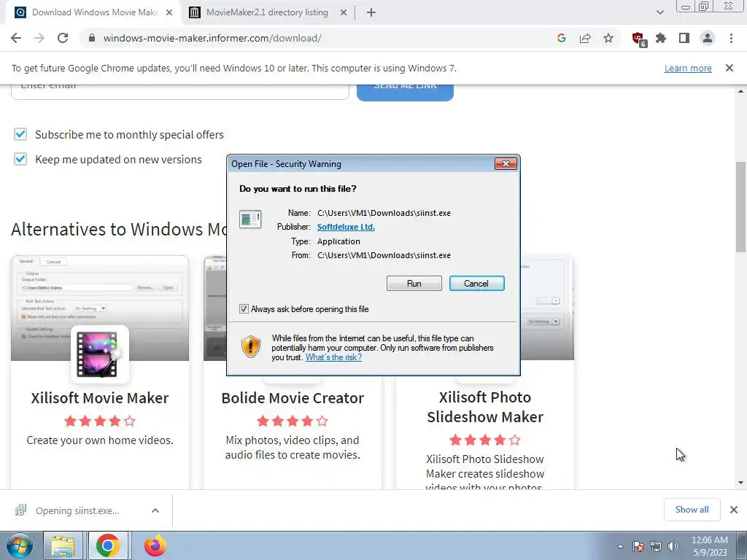Open a new browser tab
Viewport: 747px width, 560px height.
point(371,13)
